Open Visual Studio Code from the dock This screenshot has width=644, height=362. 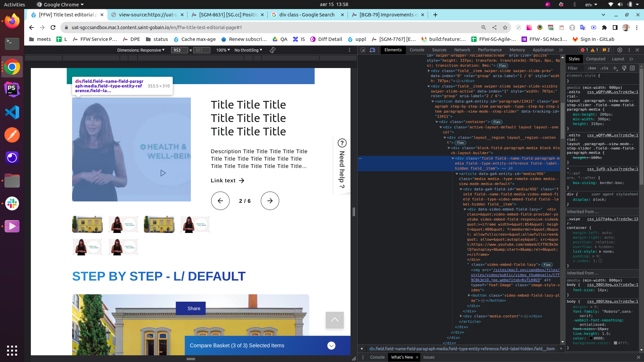click(x=12, y=112)
